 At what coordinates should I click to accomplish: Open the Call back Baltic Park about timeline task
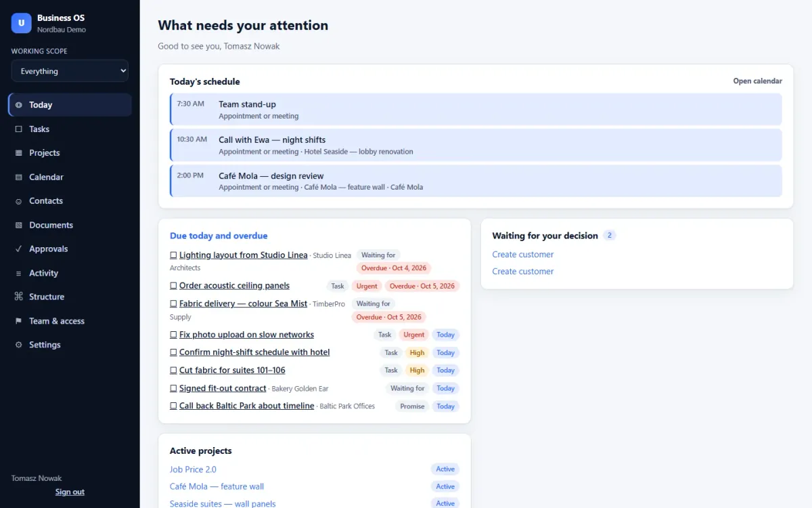pyautogui.click(x=246, y=406)
